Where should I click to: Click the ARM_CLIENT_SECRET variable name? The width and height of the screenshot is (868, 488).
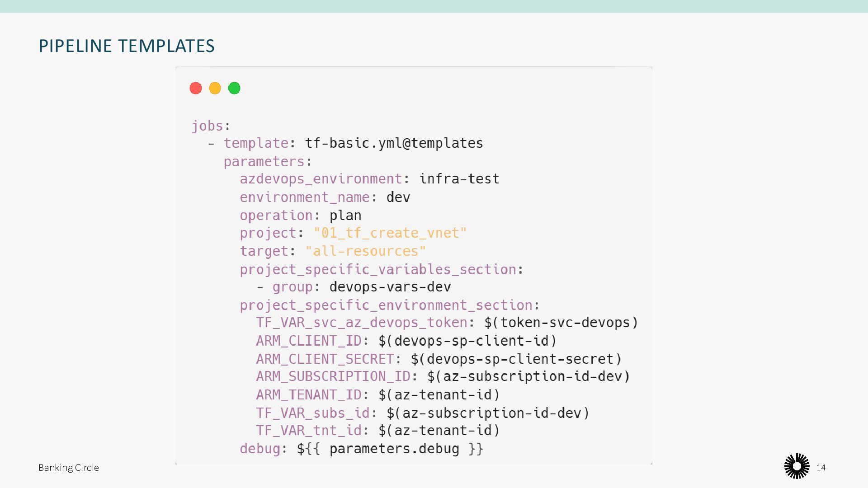pyautogui.click(x=325, y=359)
